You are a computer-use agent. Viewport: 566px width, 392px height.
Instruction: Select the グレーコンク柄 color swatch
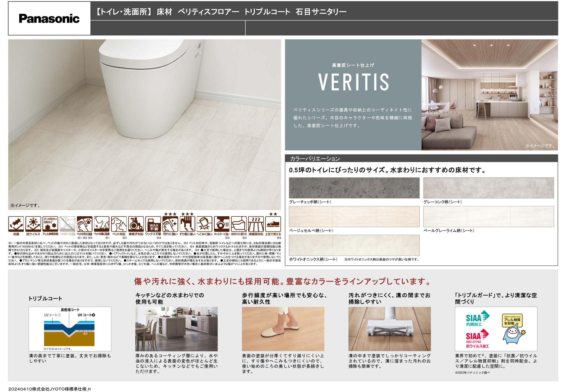[488, 188]
